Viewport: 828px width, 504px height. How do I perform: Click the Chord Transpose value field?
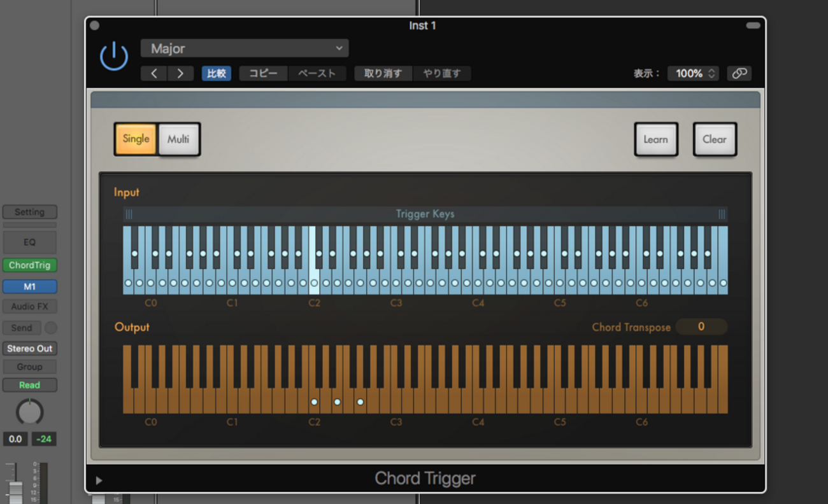coord(701,326)
